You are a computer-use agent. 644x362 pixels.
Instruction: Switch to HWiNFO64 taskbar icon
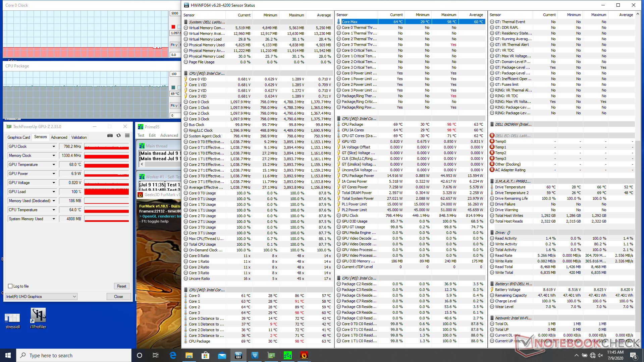coord(238,355)
